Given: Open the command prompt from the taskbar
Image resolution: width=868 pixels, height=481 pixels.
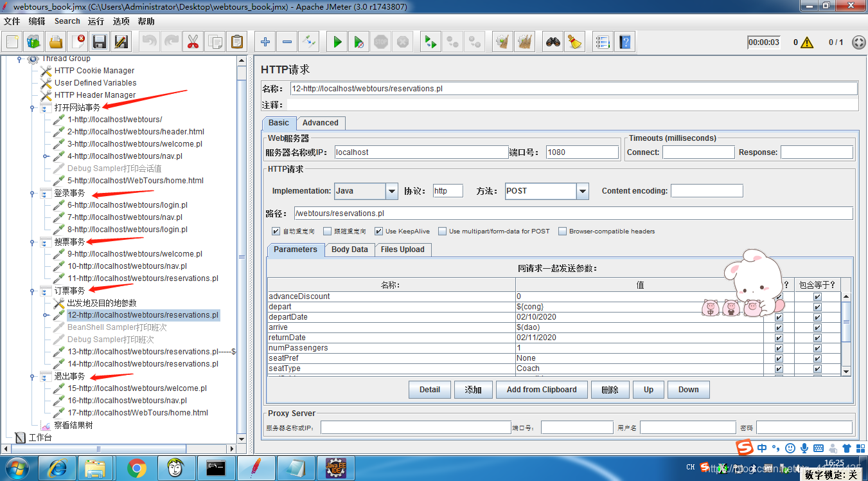Looking at the screenshot, I should pos(217,469).
